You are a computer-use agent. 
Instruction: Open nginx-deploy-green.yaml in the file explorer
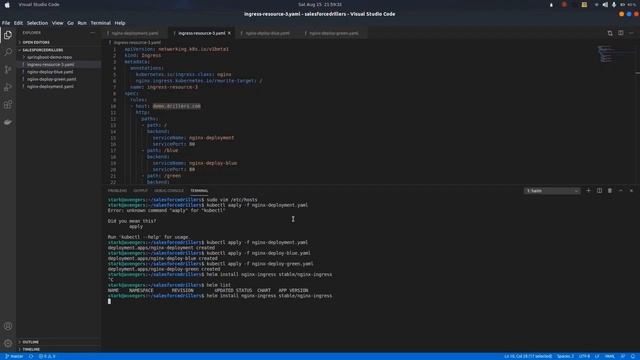(x=51, y=79)
